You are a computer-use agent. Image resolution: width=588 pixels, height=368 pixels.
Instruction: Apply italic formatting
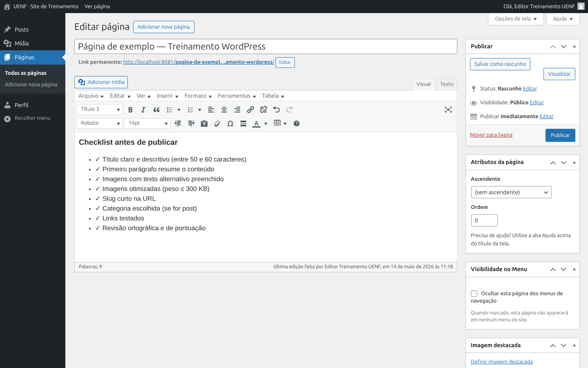coord(143,110)
